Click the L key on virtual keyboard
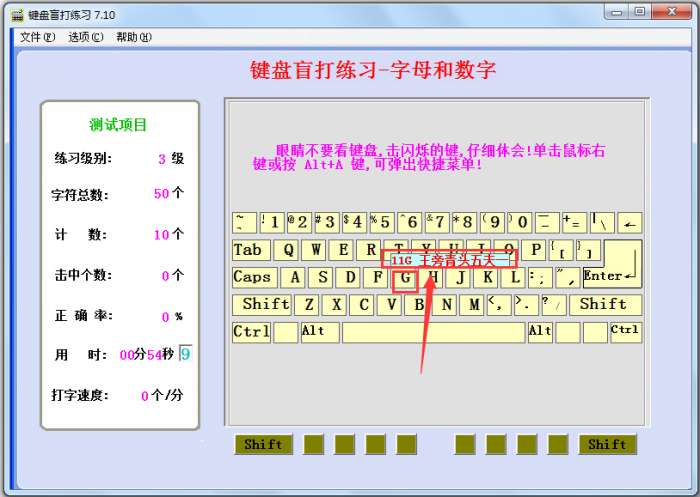The height and width of the screenshot is (497, 700). pyautogui.click(x=515, y=277)
